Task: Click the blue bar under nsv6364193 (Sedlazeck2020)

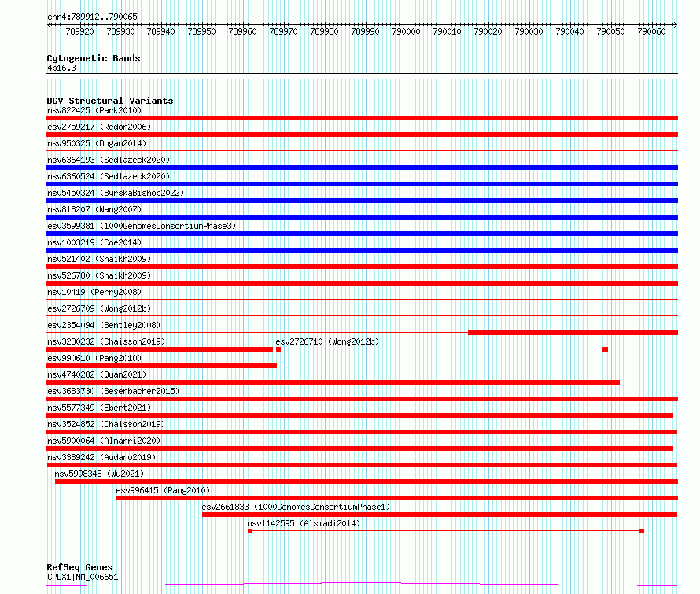Action: pos(362,168)
